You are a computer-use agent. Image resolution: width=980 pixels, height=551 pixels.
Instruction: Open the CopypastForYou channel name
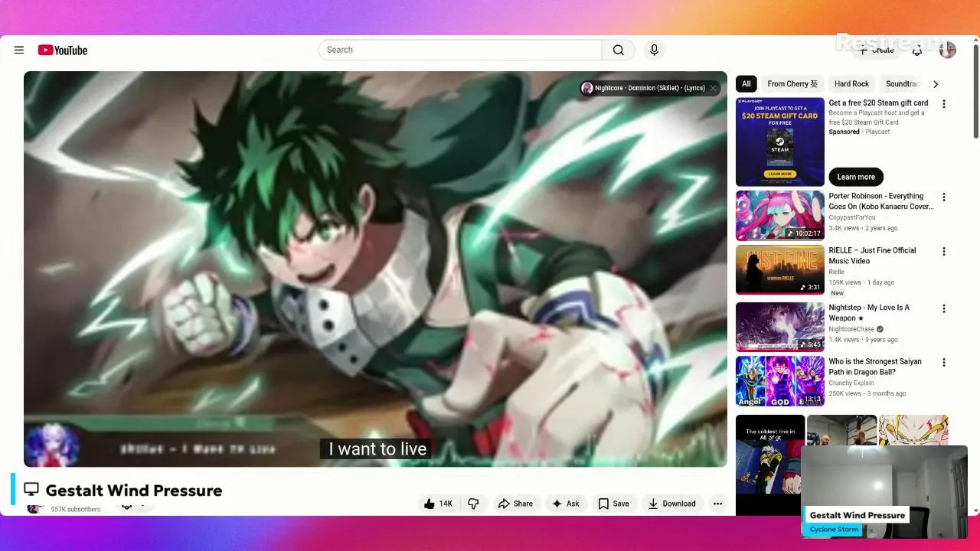(851, 217)
